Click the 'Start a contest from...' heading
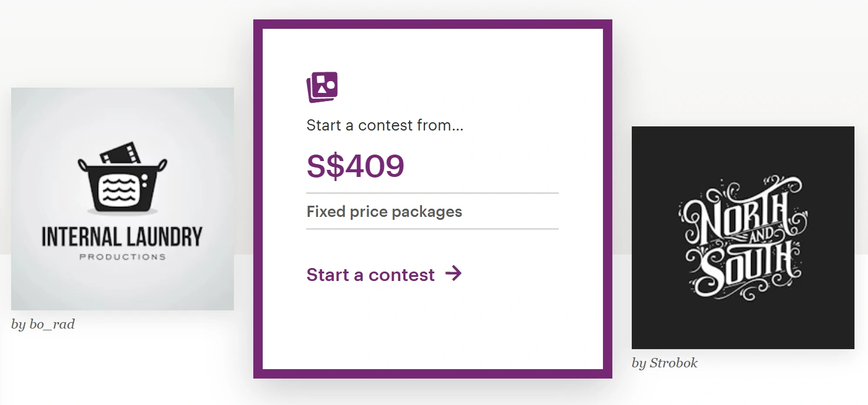The width and height of the screenshot is (868, 405). tap(385, 125)
